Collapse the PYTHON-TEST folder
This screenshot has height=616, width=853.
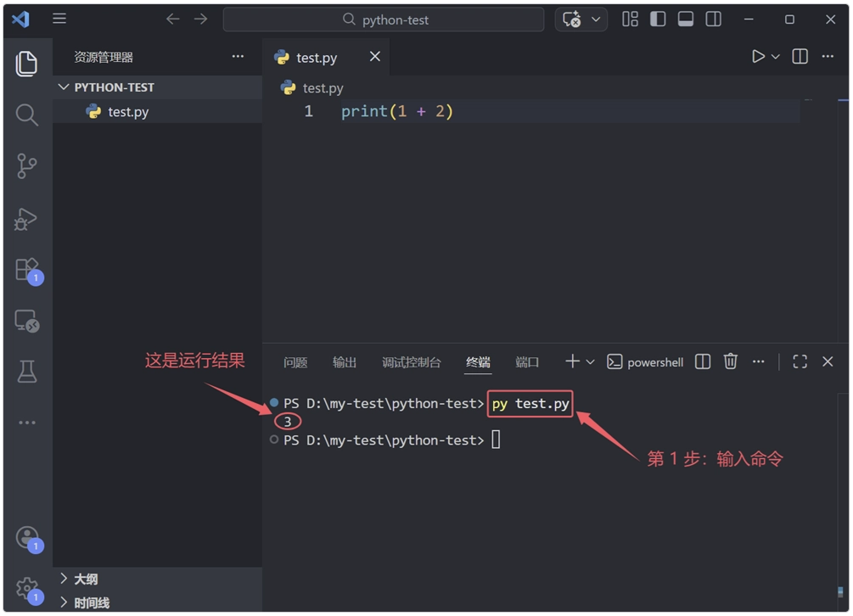[x=64, y=87]
